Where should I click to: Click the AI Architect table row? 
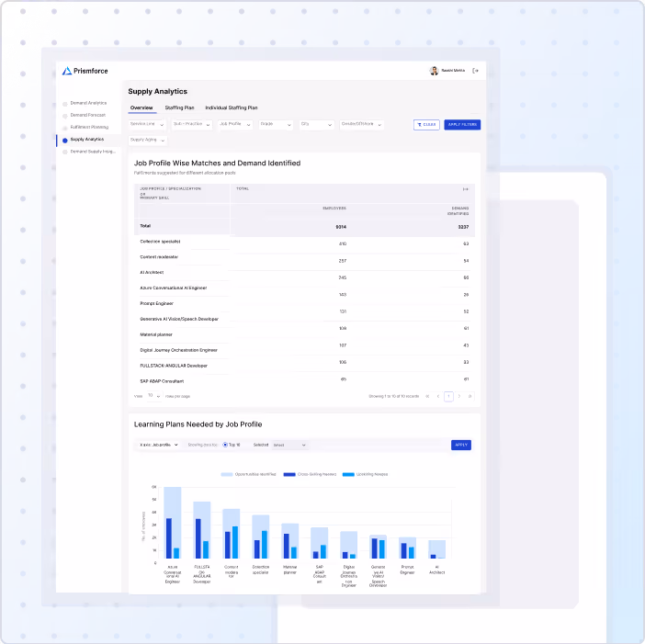[304, 275]
